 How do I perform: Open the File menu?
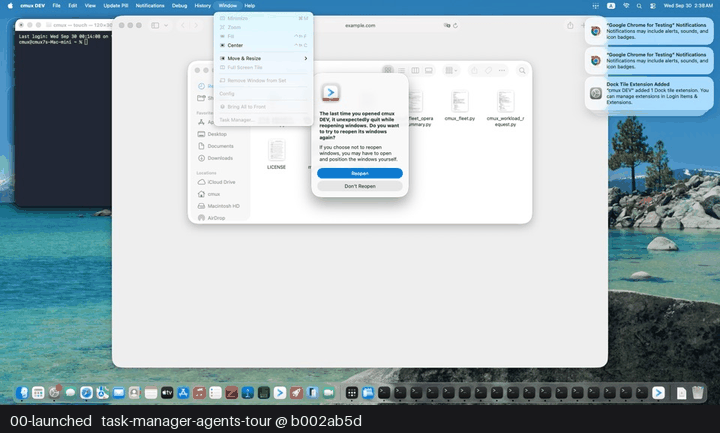click(x=56, y=6)
